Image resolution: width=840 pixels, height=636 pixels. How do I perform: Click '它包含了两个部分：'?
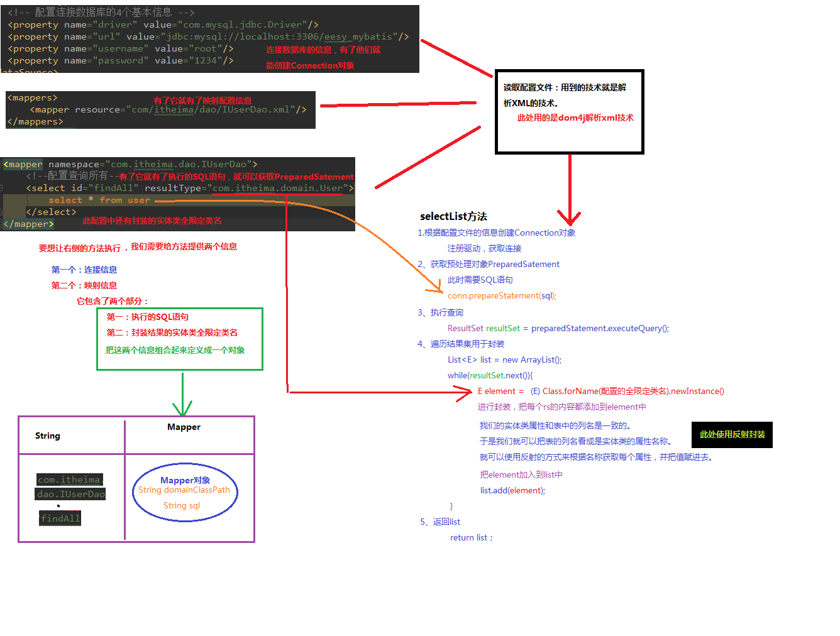click(x=113, y=301)
